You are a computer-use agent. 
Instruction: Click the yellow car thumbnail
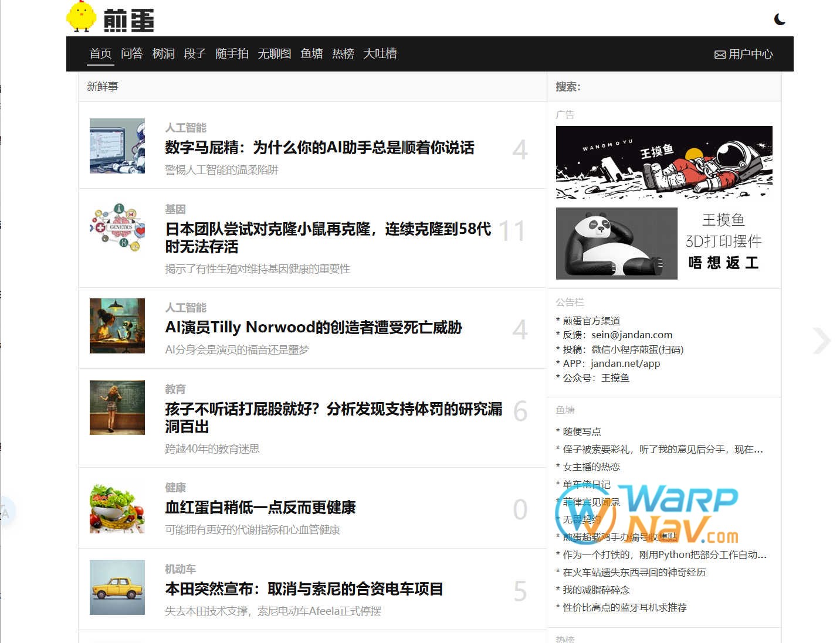pos(117,587)
